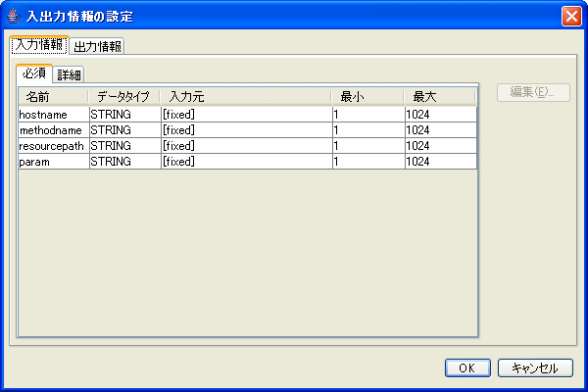Sort by the 名前 column header
Screen dimensions: 588x392
53,97
